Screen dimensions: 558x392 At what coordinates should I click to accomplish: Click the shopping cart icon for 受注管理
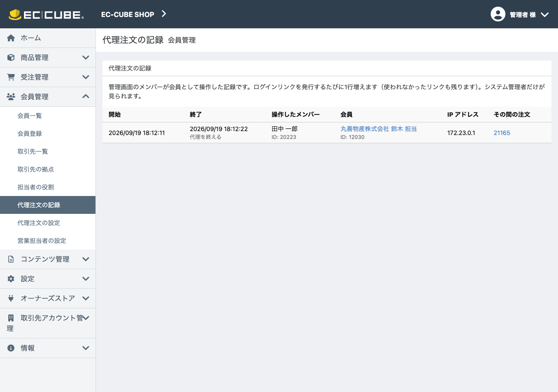click(11, 77)
